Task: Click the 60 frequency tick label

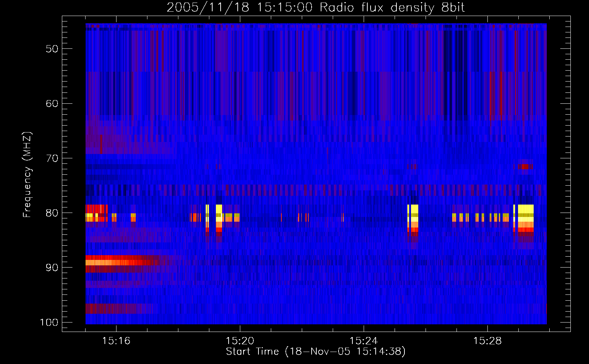Action: pos(52,103)
